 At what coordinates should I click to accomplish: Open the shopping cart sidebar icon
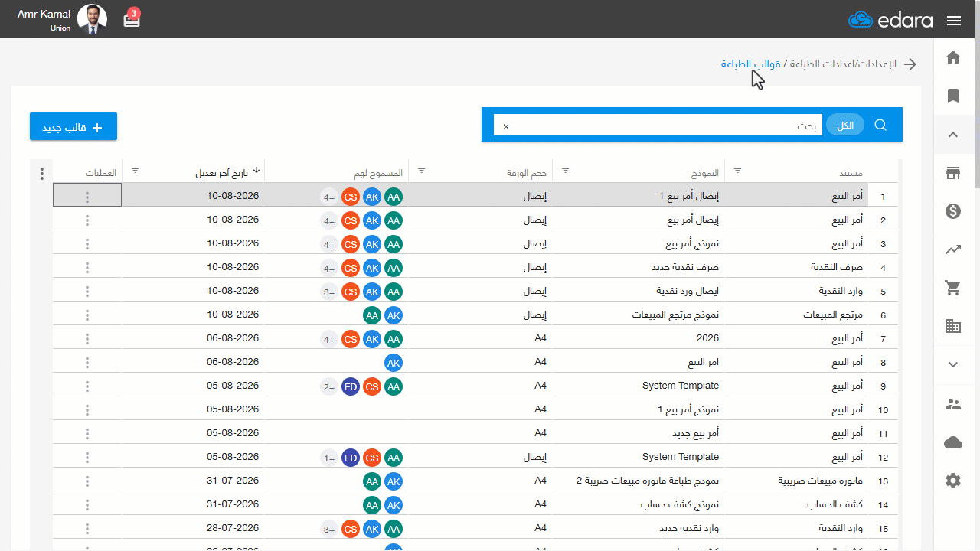(x=953, y=288)
